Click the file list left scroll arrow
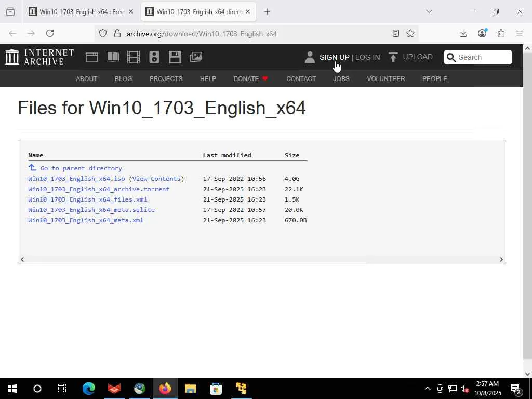532x399 pixels. 22,260
